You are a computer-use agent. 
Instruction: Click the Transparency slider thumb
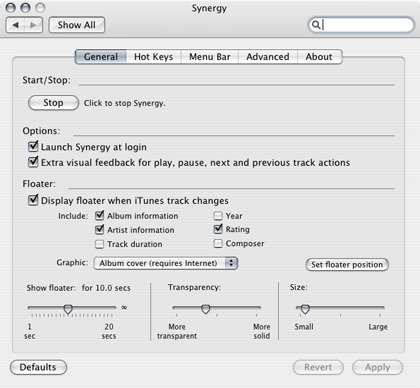coord(206,309)
